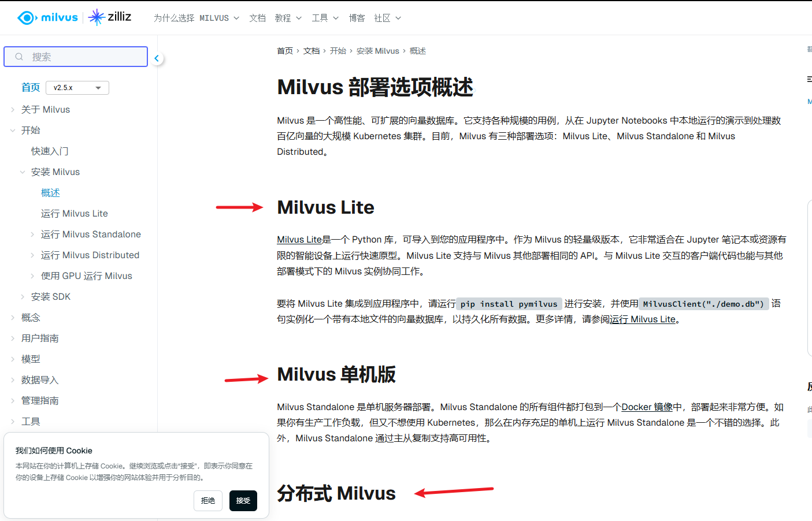Follow the 运行 Milvus Lite inline link
812x521 pixels.
(x=643, y=319)
